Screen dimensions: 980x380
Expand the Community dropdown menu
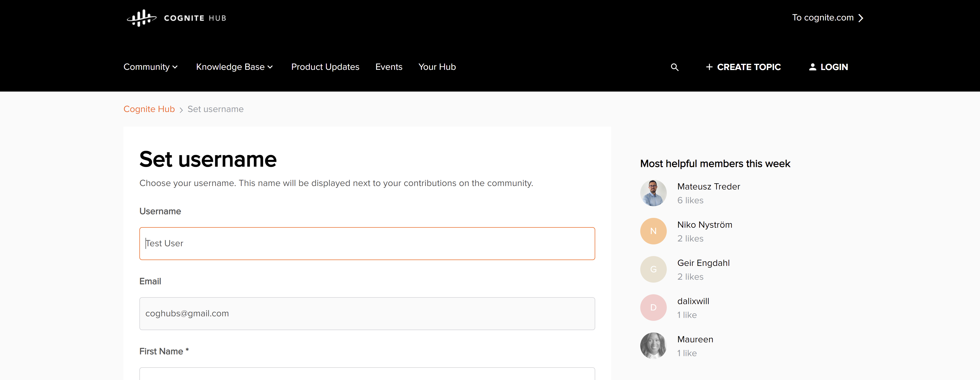(150, 67)
